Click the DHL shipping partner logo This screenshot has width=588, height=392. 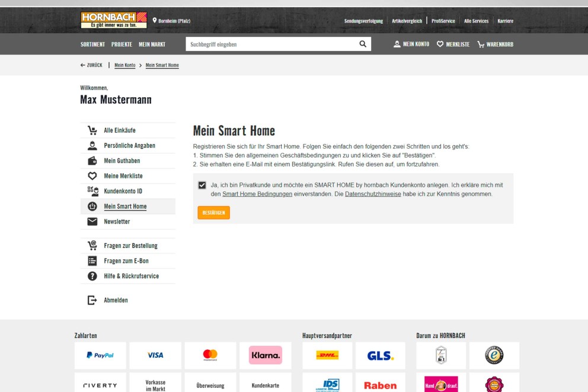327,355
